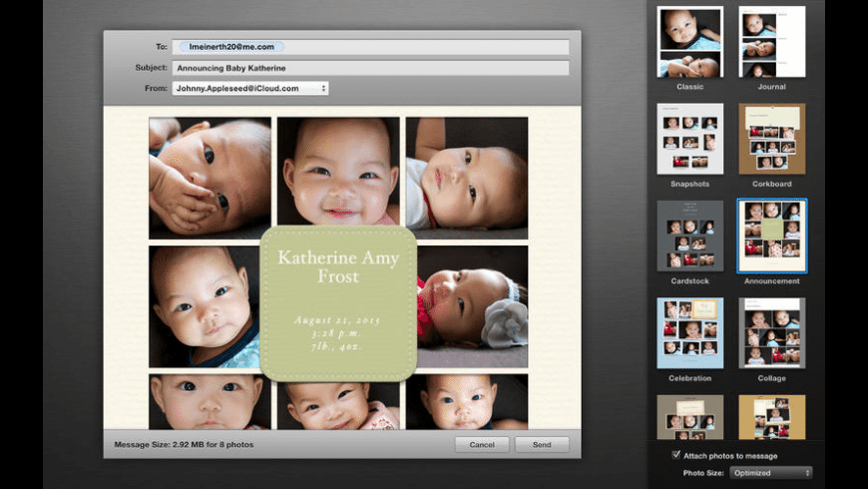Click the Corkboard theme label
The image size is (868, 489).
coord(771,184)
